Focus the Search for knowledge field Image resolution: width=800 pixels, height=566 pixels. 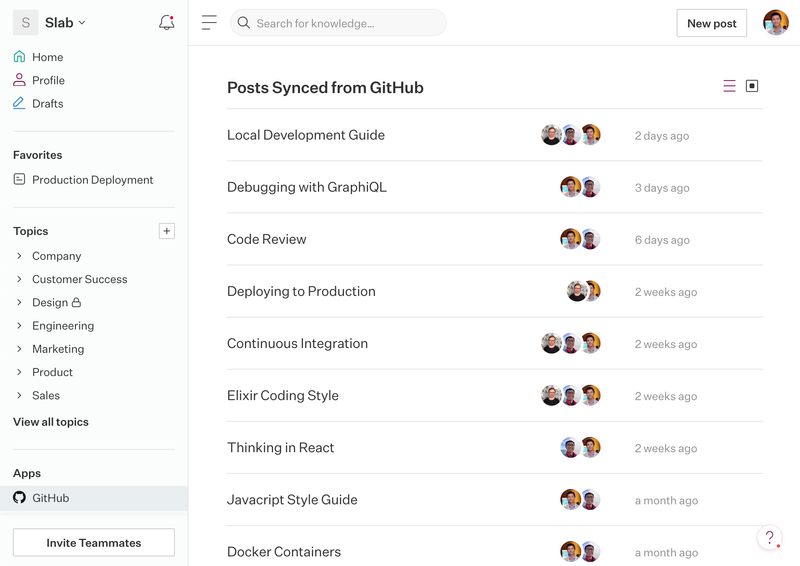(x=340, y=23)
